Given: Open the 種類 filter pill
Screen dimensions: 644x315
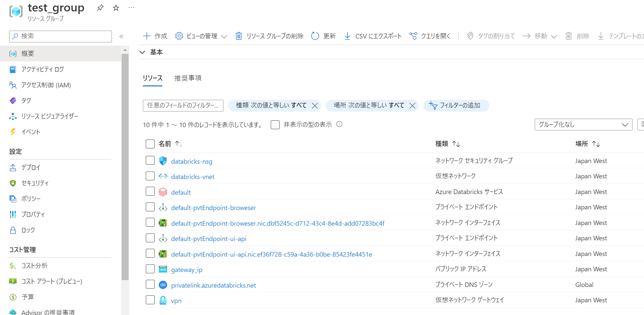Looking at the screenshot, I should click(271, 105).
